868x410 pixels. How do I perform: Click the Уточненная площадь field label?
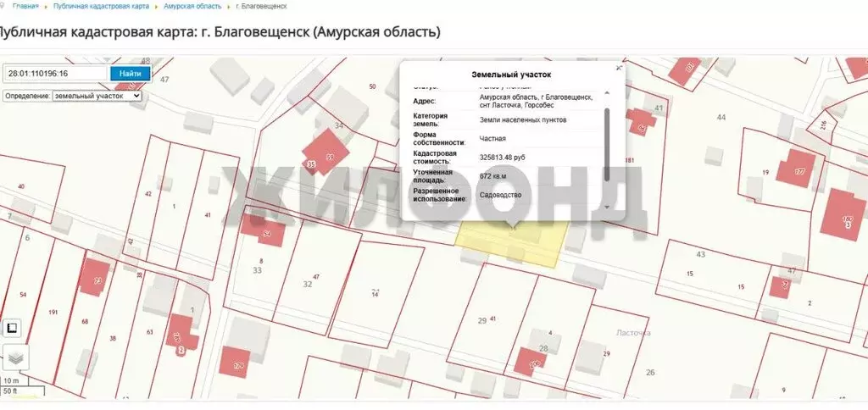tap(433, 176)
